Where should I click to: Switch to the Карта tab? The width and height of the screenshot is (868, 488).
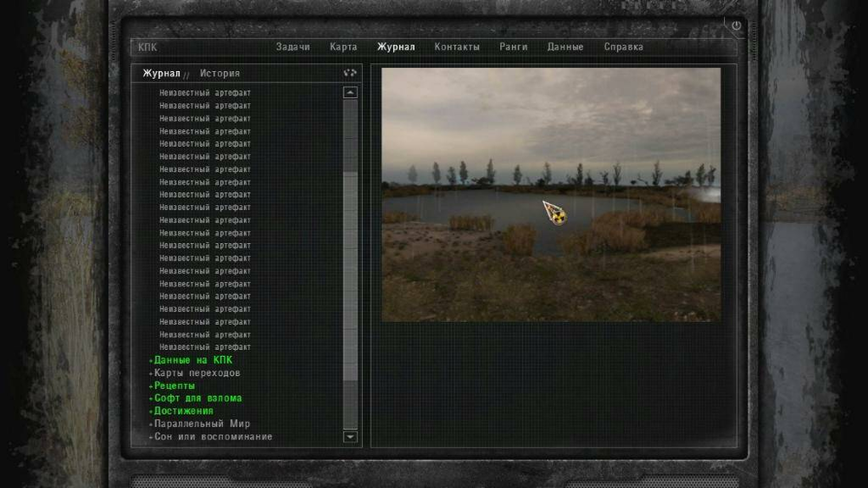[x=343, y=47]
